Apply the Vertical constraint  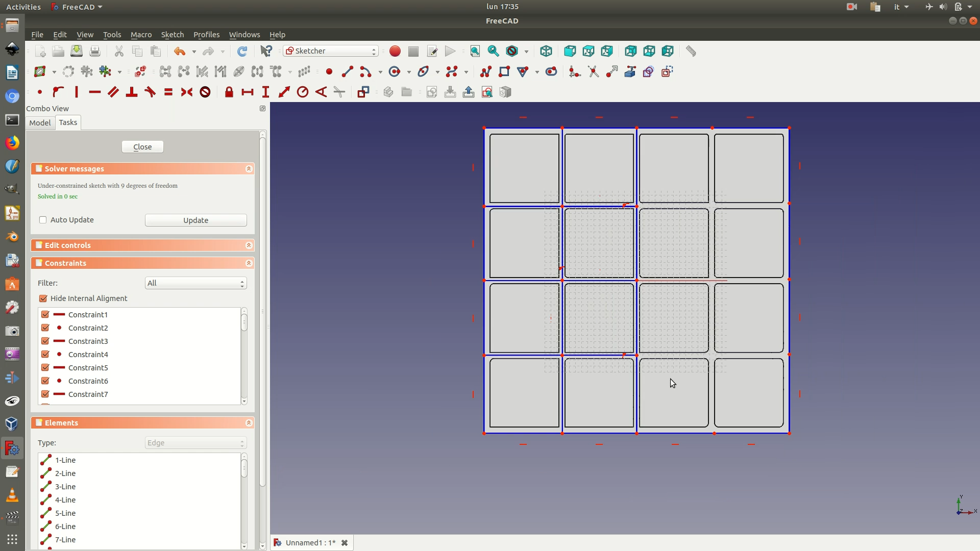click(x=77, y=92)
